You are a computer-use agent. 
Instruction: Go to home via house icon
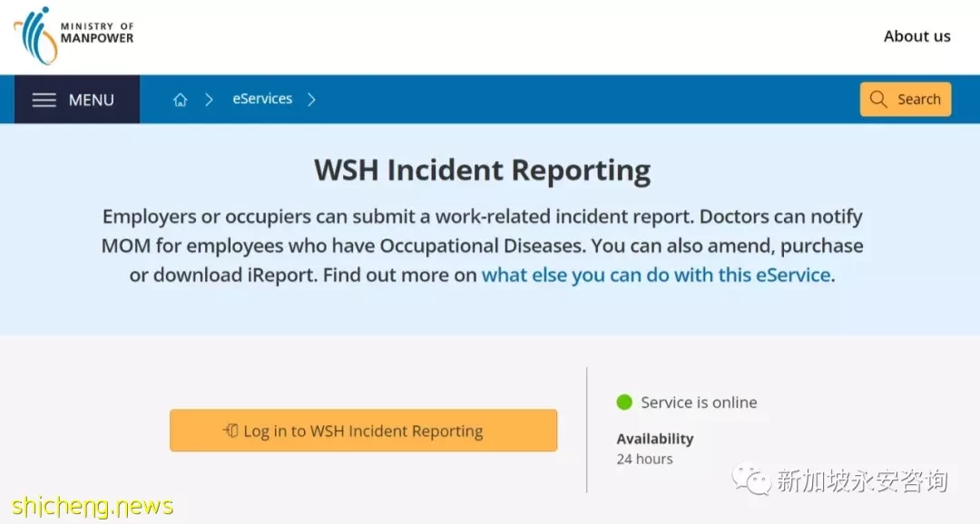point(180,100)
